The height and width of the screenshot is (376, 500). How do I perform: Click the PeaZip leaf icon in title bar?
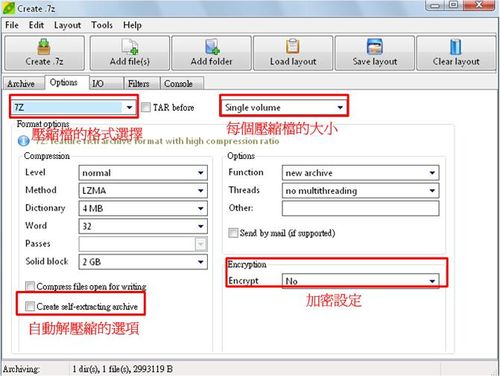[9, 8]
